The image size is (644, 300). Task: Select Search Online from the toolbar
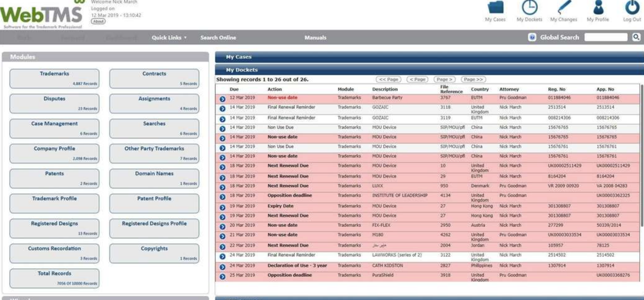pos(218,37)
